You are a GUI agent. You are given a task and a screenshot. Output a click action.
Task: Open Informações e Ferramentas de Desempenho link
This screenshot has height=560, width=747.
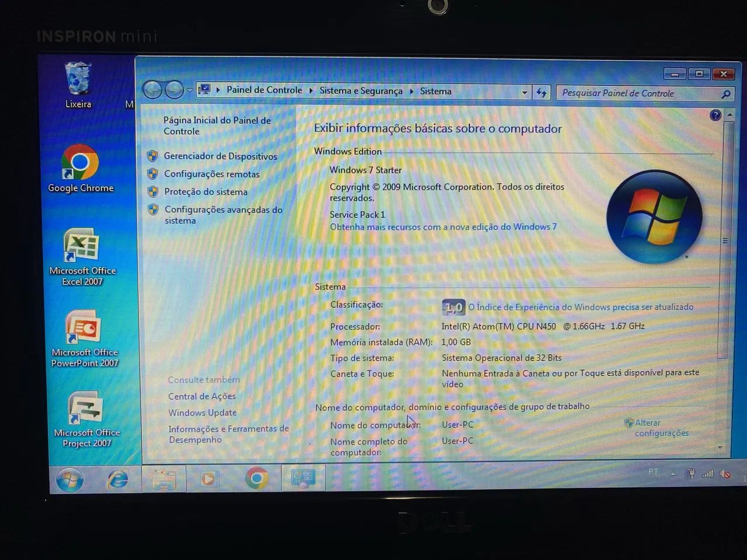[228, 434]
